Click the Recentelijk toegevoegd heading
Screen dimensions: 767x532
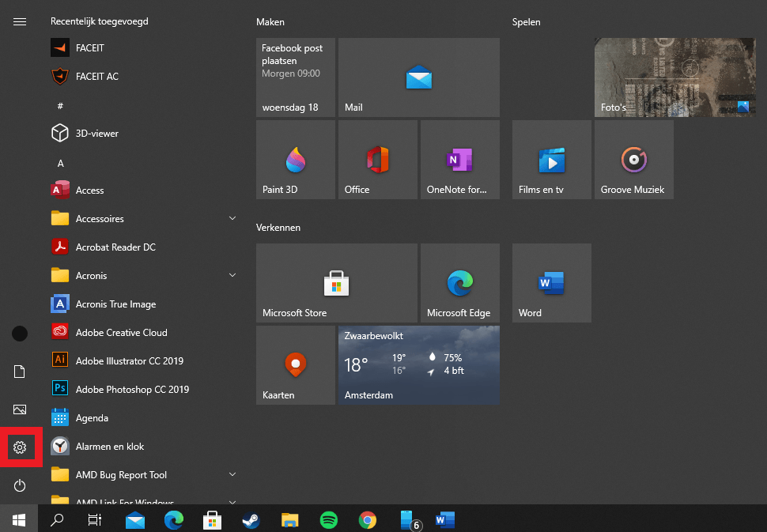[x=100, y=21]
